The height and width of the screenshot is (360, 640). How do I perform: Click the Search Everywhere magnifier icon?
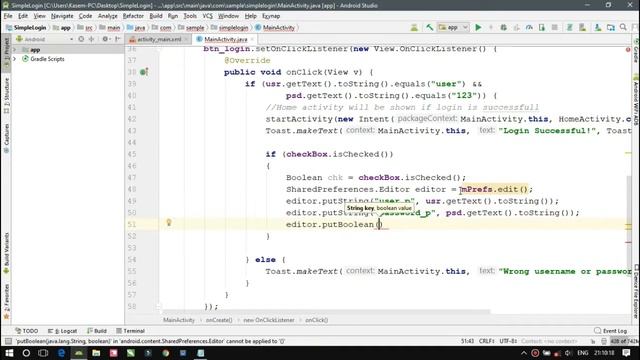623,27
